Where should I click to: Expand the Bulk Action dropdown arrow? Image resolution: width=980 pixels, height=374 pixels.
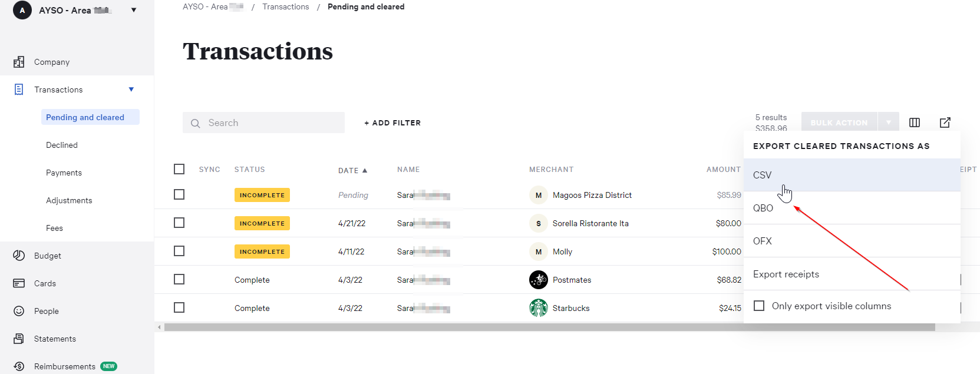click(888, 123)
